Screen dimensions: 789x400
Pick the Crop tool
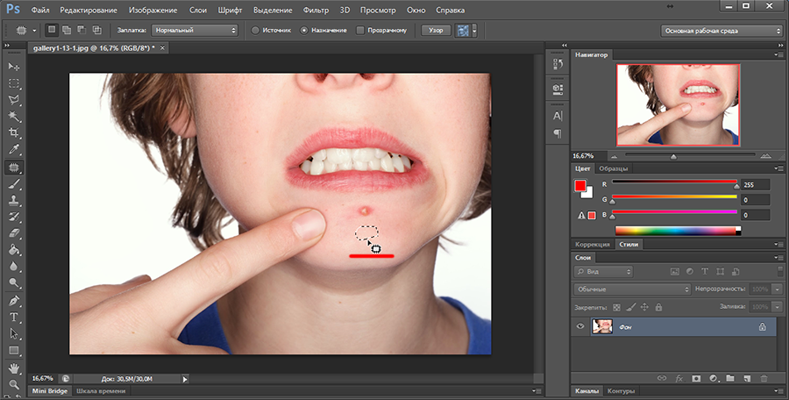tap(14, 134)
